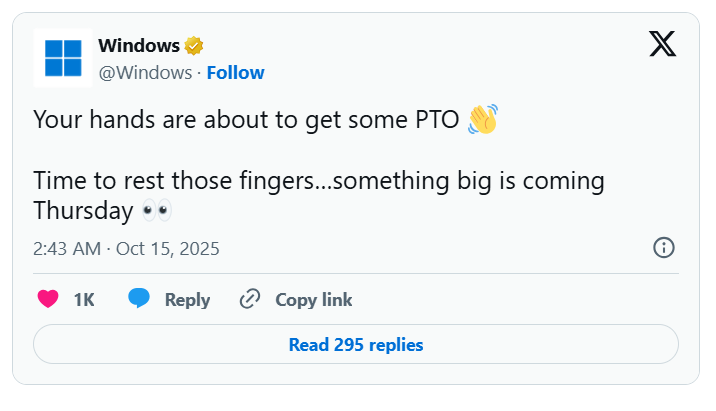Click the 1K likes count
Viewport: 716px width, 411px height.
(84, 299)
